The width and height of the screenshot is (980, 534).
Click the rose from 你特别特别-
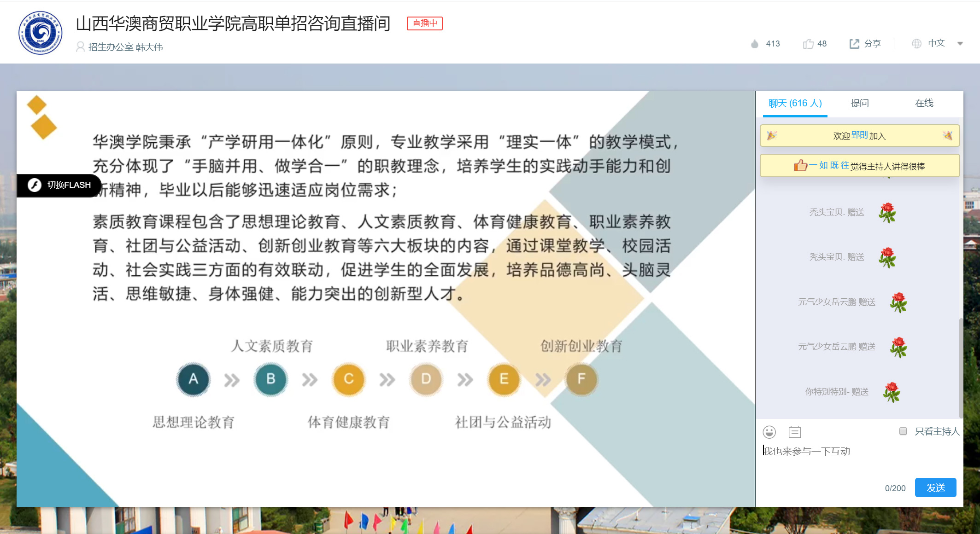point(892,392)
